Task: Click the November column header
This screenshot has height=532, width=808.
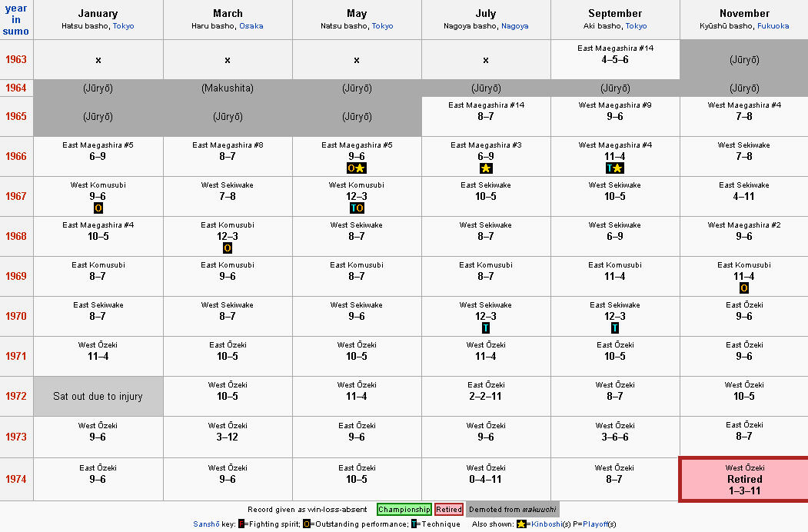Action: coord(743,19)
